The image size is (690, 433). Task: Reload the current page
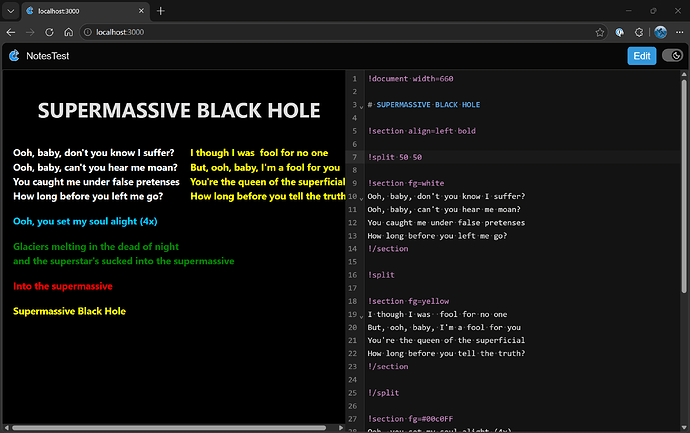(49, 32)
